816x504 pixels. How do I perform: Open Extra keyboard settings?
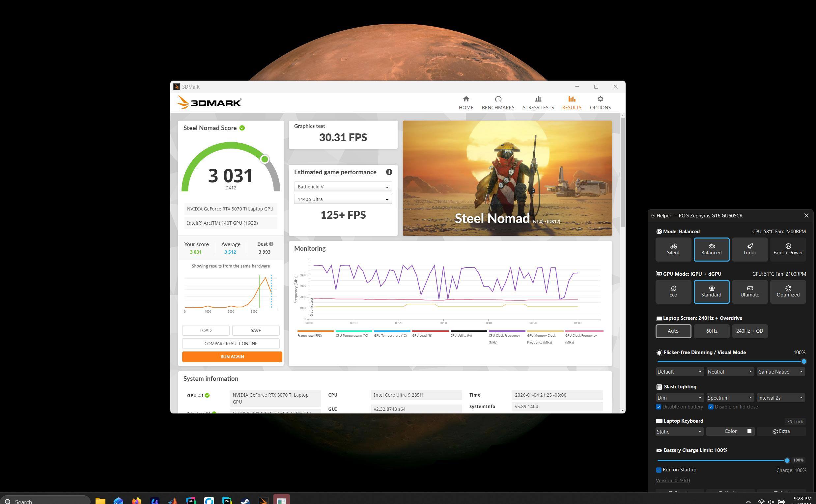point(781,431)
